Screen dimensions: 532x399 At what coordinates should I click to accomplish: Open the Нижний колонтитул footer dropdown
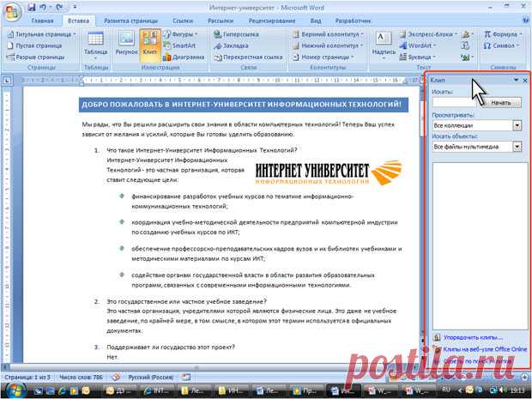point(328,45)
